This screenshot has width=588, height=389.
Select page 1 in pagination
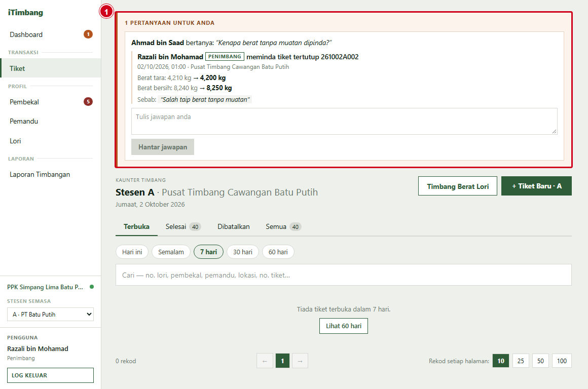pos(282,361)
